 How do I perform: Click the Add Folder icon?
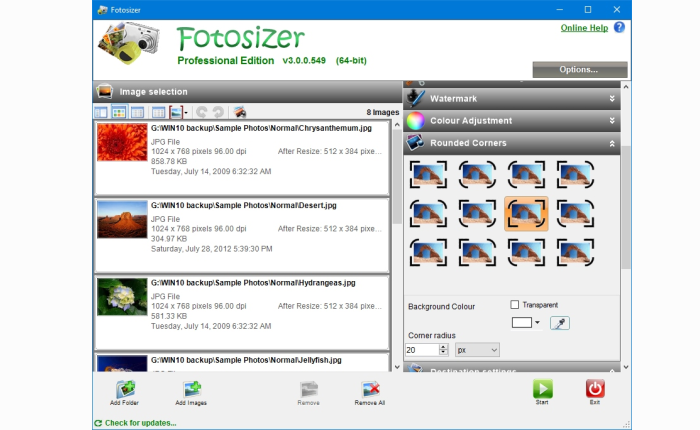(125, 389)
